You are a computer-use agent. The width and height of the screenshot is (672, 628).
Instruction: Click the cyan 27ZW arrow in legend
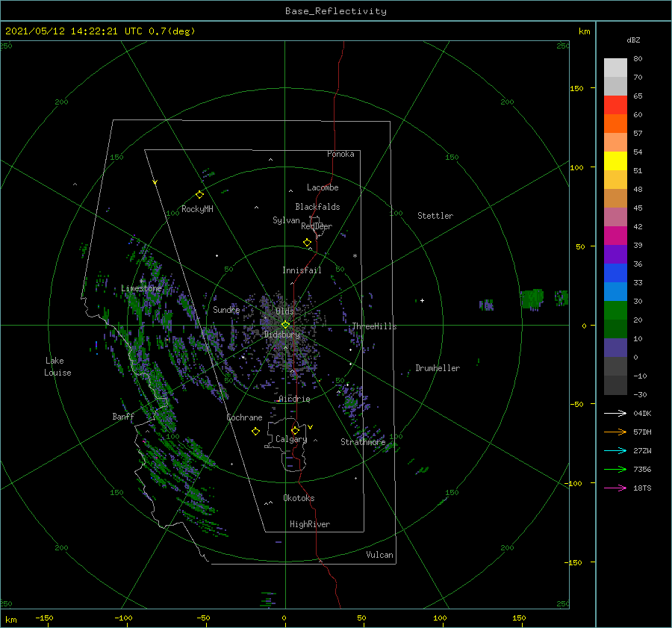coord(615,450)
